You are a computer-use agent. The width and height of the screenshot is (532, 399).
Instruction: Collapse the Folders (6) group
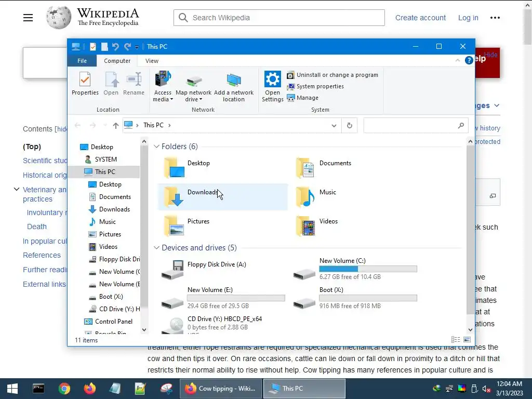156,146
